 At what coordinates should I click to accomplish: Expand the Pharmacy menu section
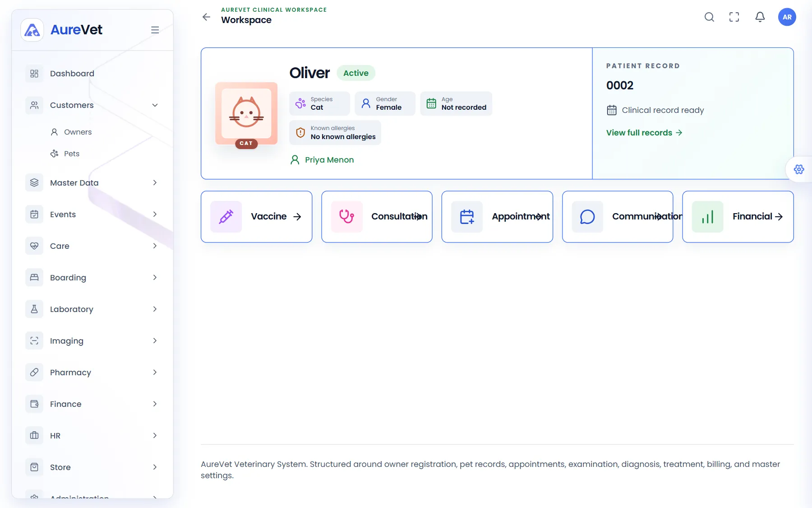tap(92, 373)
